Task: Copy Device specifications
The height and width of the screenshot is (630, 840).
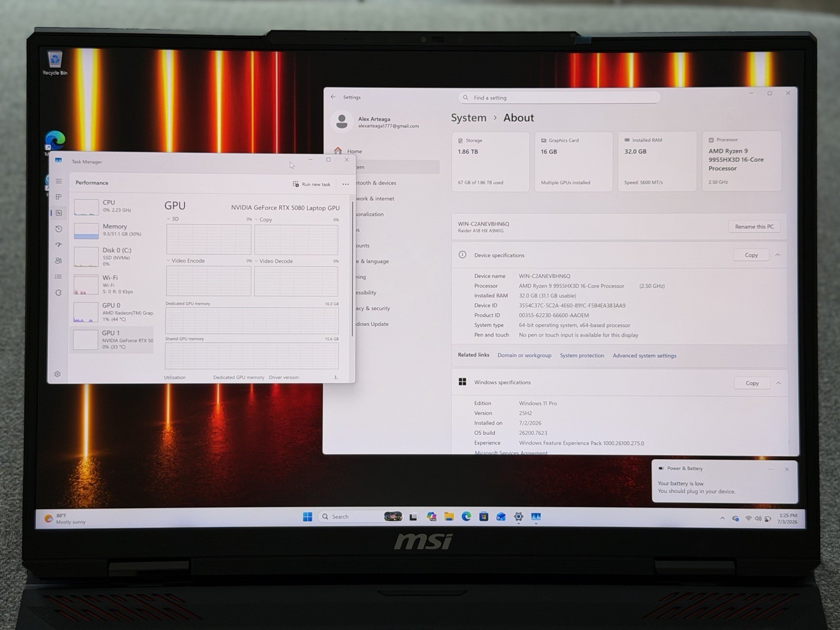Action: pos(751,255)
